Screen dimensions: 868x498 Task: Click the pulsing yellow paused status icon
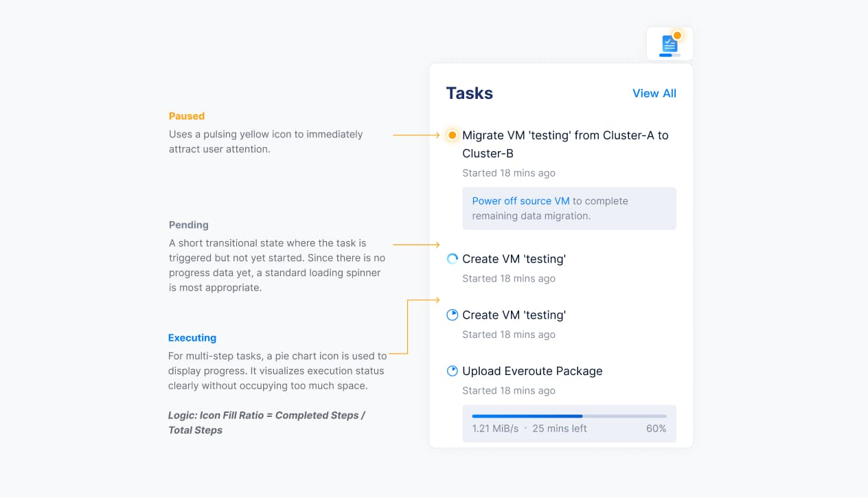452,135
